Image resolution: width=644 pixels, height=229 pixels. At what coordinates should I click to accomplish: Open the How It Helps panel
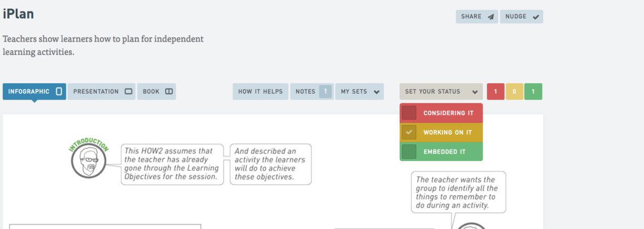pos(260,92)
